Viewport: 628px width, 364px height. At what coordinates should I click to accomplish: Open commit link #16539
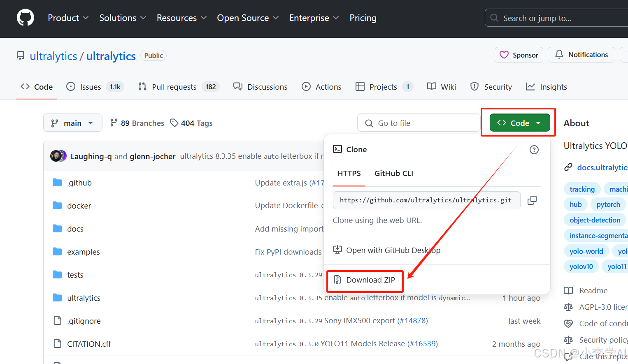[422, 344]
